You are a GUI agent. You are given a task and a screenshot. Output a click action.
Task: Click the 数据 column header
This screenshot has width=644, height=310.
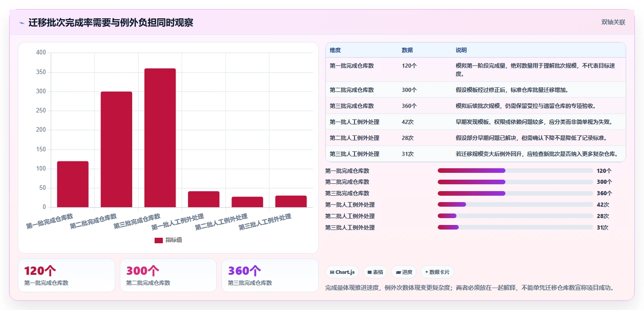click(x=408, y=50)
